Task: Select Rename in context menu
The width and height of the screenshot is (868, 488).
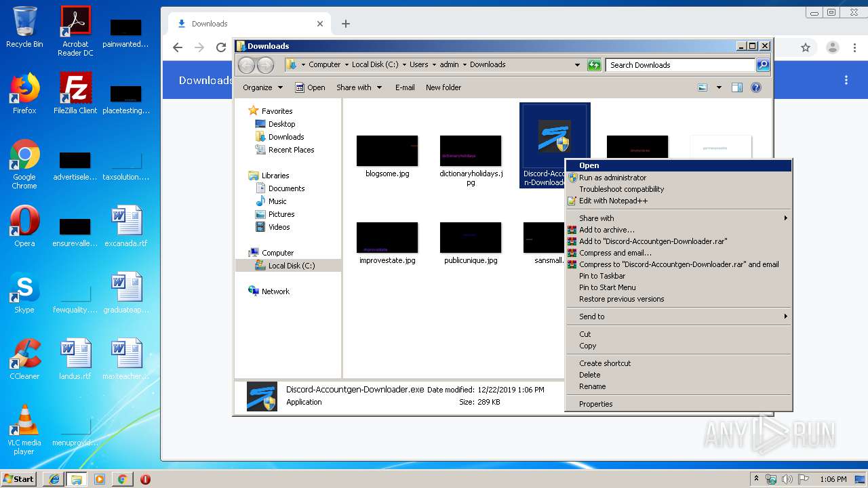Action: point(678,386)
